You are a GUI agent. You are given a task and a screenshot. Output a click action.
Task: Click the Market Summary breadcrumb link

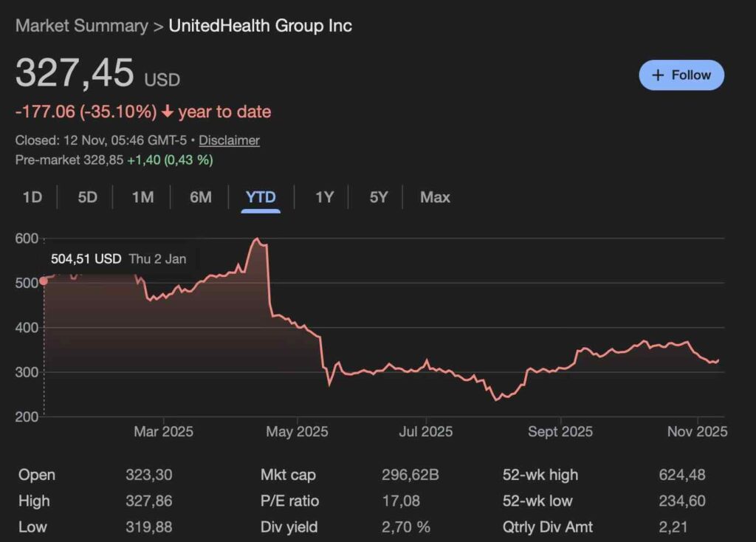point(81,26)
